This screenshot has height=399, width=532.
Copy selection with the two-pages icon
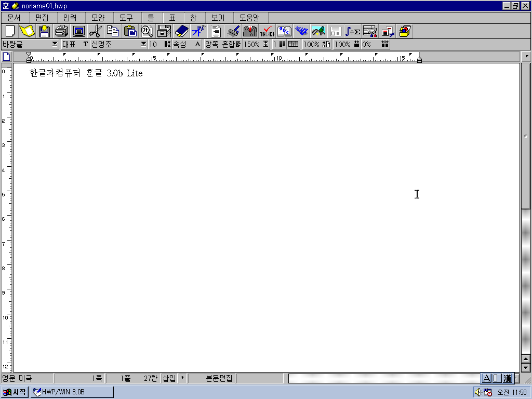click(113, 31)
